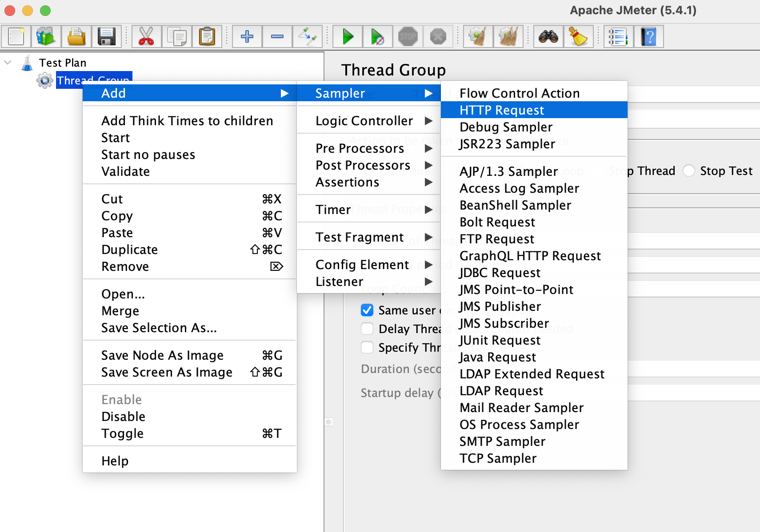The width and height of the screenshot is (760, 532).
Task: Click the Cut scissors icon
Action: point(146,36)
